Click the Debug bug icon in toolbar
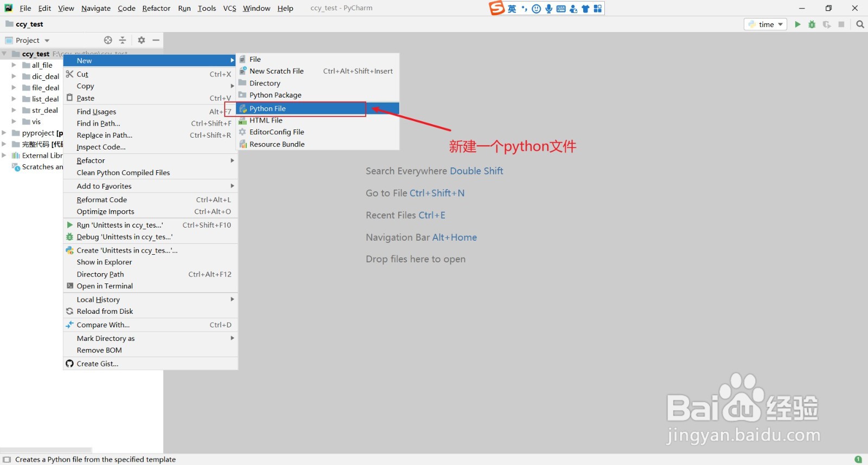 point(812,24)
